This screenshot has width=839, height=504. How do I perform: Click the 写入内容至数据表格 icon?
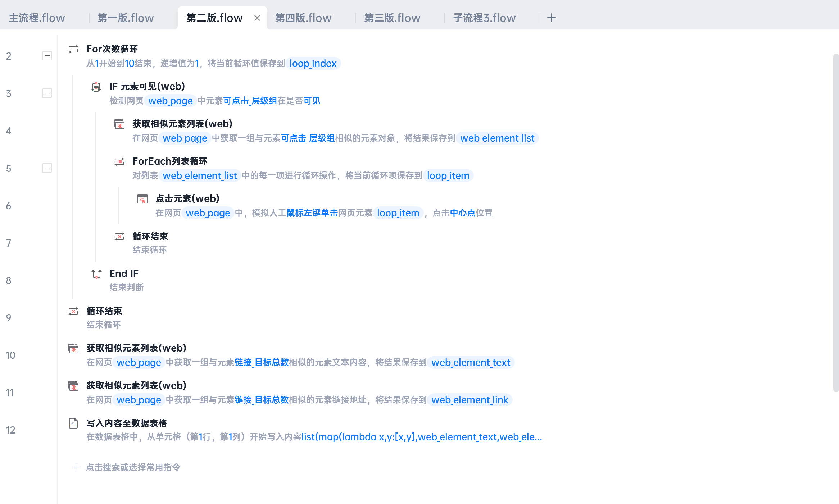click(x=73, y=423)
